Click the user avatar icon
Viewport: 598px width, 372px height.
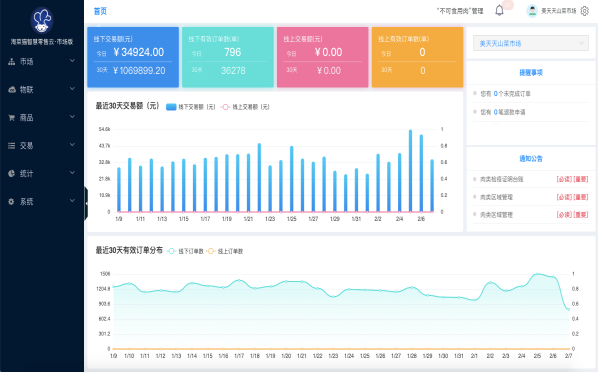(532, 11)
